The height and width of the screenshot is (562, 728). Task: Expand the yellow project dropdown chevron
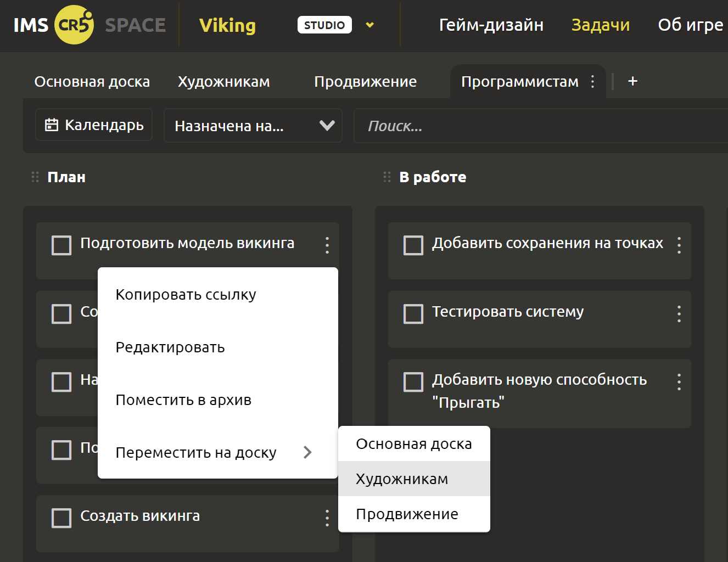tap(370, 25)
